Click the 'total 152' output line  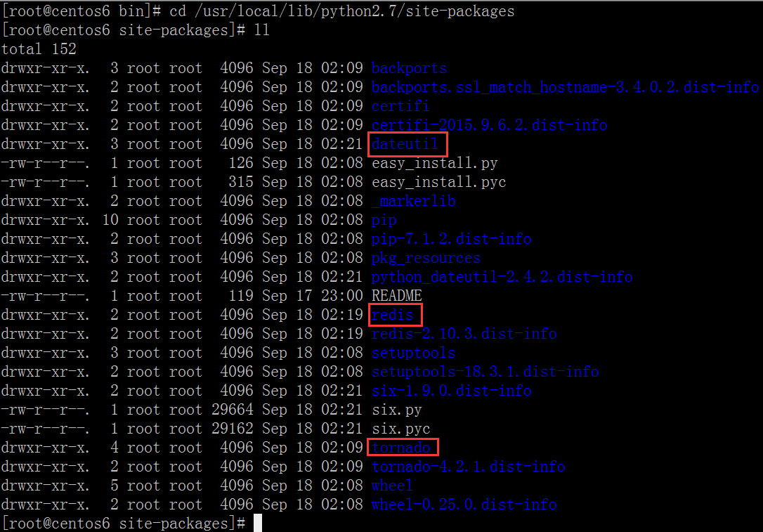39,49
